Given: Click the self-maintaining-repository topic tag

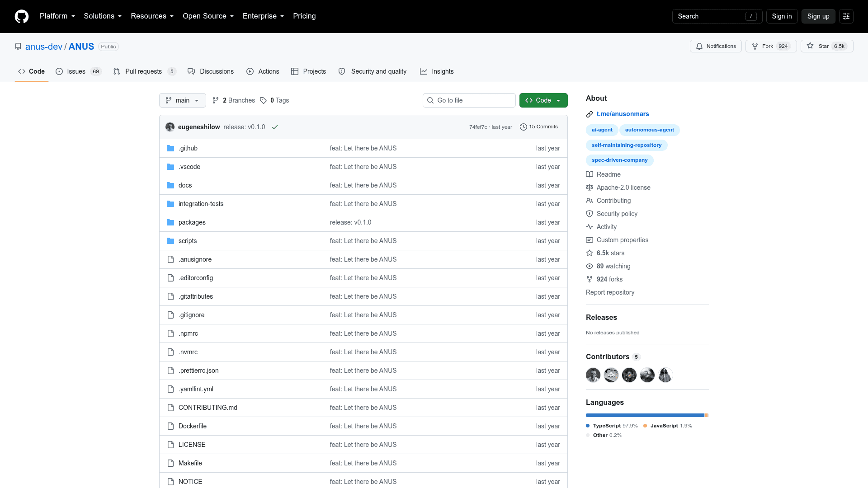Looking at the screenshot, I should tap(627, 145).
